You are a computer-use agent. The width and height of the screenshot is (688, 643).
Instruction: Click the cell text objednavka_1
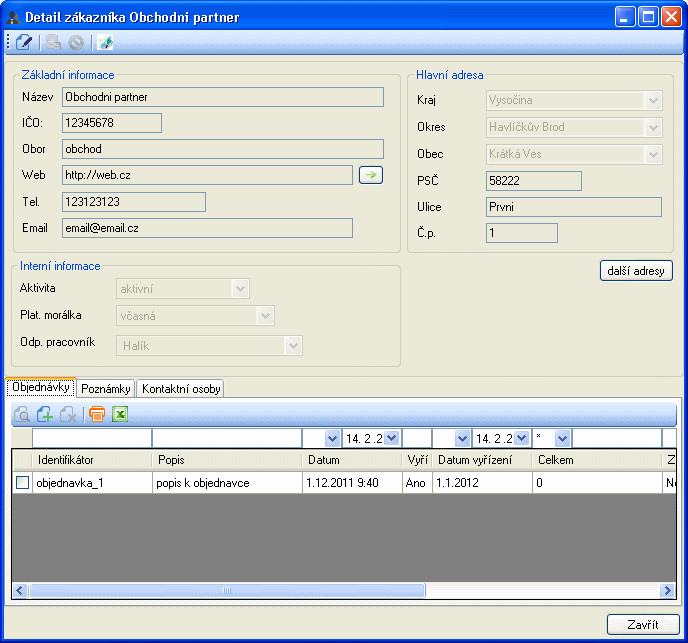[70, 483]
